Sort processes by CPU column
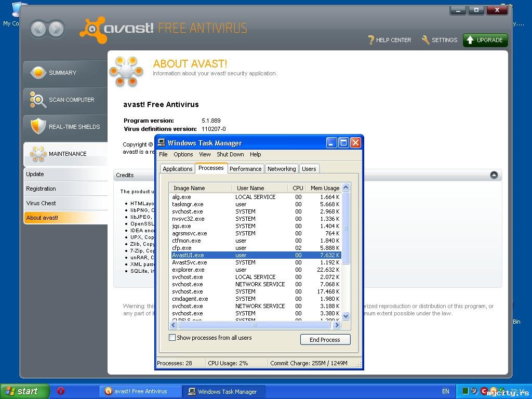532x399 pixels. point(297,188)
